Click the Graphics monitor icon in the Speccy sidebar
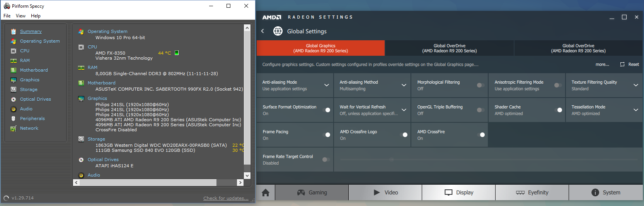This screenshot has height=206, width=644. coord(14,80)
